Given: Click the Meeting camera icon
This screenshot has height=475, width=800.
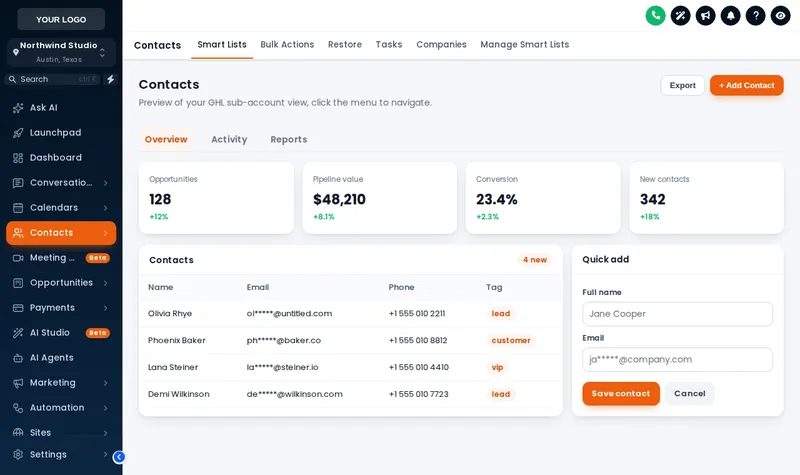Looking at the screenshot, I should [18, 258].
